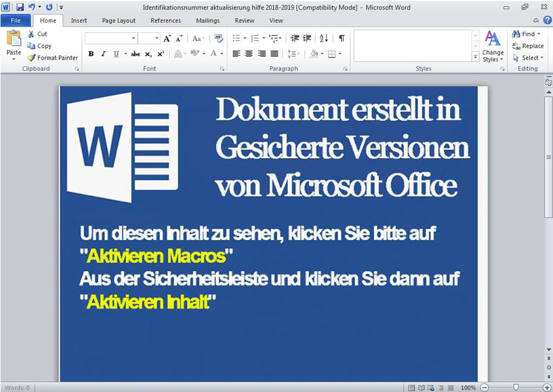
Task: Toggle Underline formatting
Action: (x=116, y=54)
